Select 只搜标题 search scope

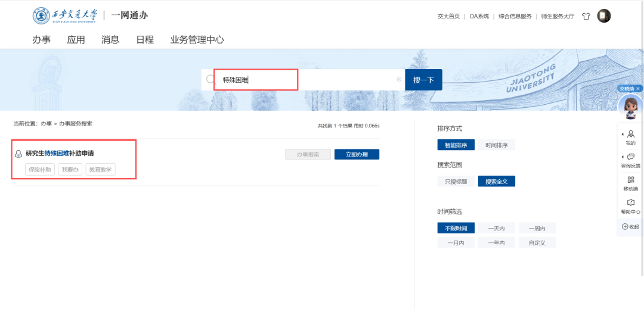(456, 181)
